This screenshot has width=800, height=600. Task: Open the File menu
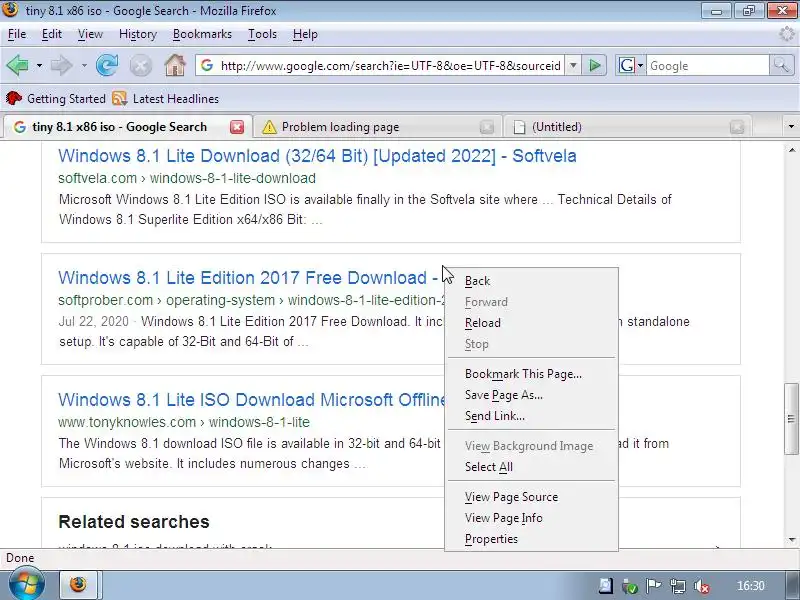(x=17, y=34)
